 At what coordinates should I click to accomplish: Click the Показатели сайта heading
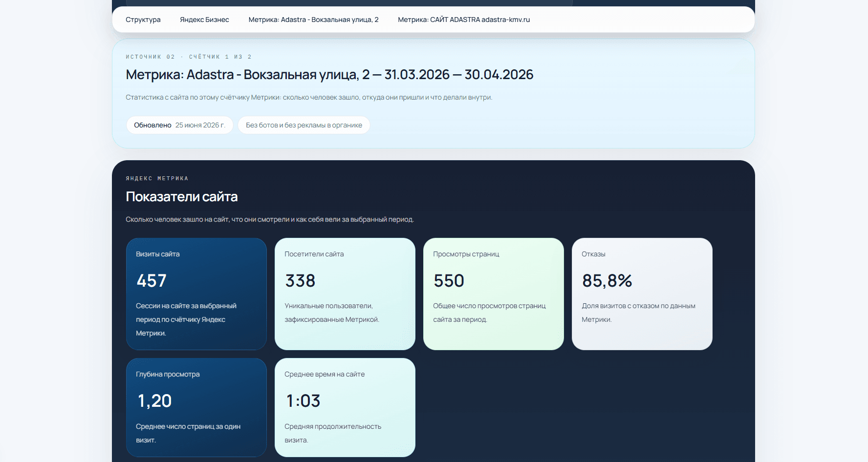pos(182,197)
